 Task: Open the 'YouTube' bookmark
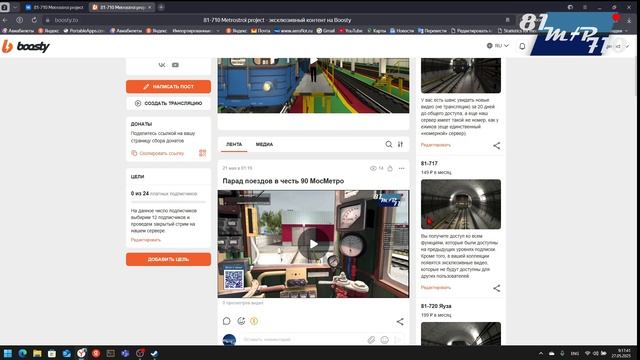click(351, 31)
